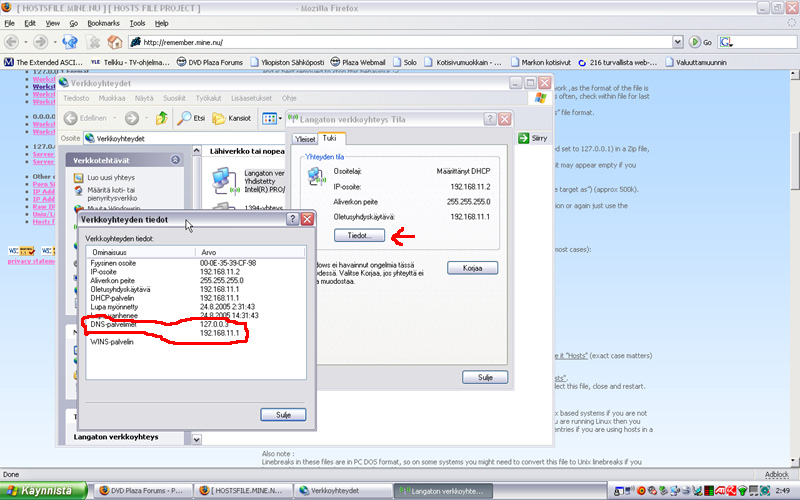Screen dimensions: 800x500
Task: Click the Luo uusi yhteys icon
Action: pos(78,178)
